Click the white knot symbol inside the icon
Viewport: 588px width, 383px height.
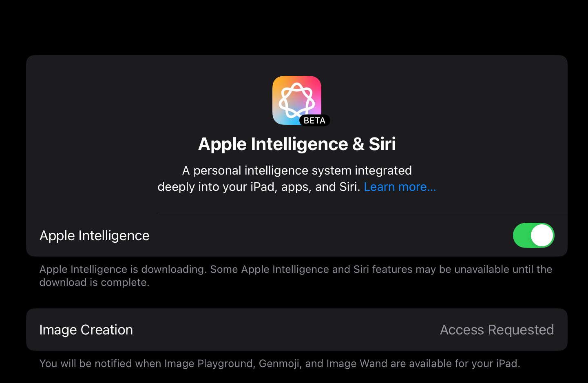coord(297,100)
